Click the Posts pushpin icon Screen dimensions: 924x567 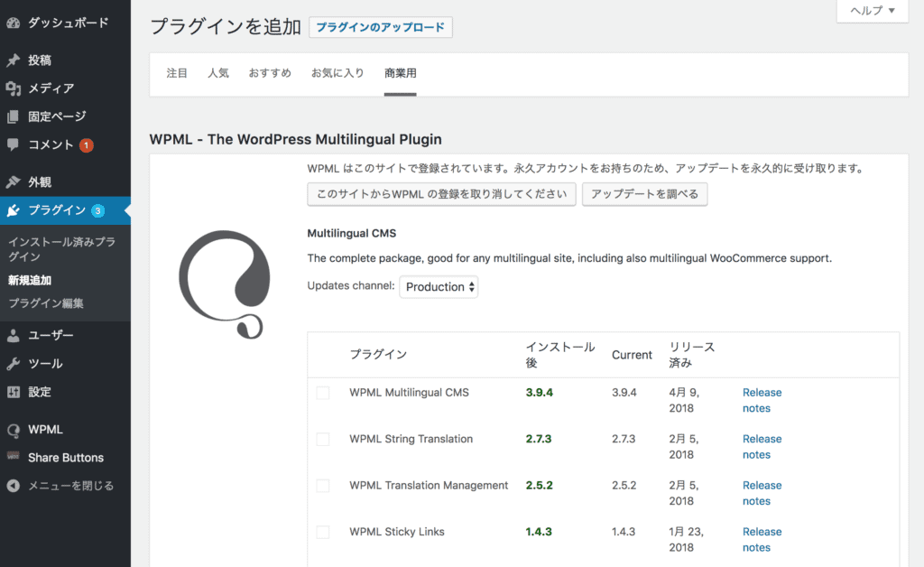pyautogui.click(x=13, y=60)
